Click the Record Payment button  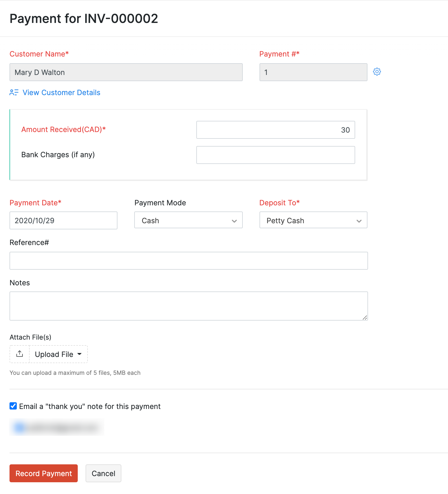click(x=43, y=473)
